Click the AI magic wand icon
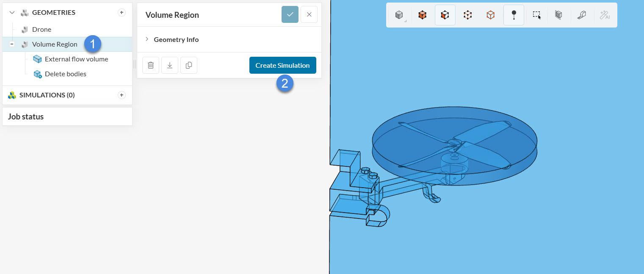 604,15
